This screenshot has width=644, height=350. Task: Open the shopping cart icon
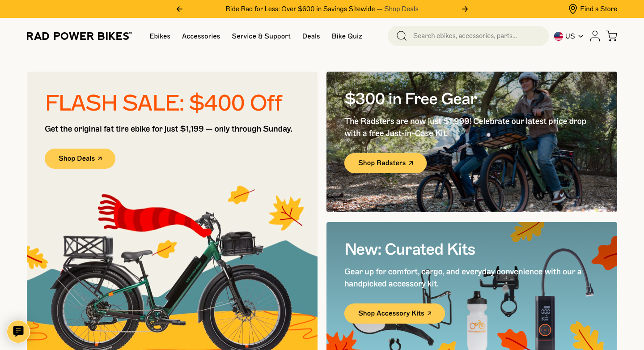click(x=612, y=36)
